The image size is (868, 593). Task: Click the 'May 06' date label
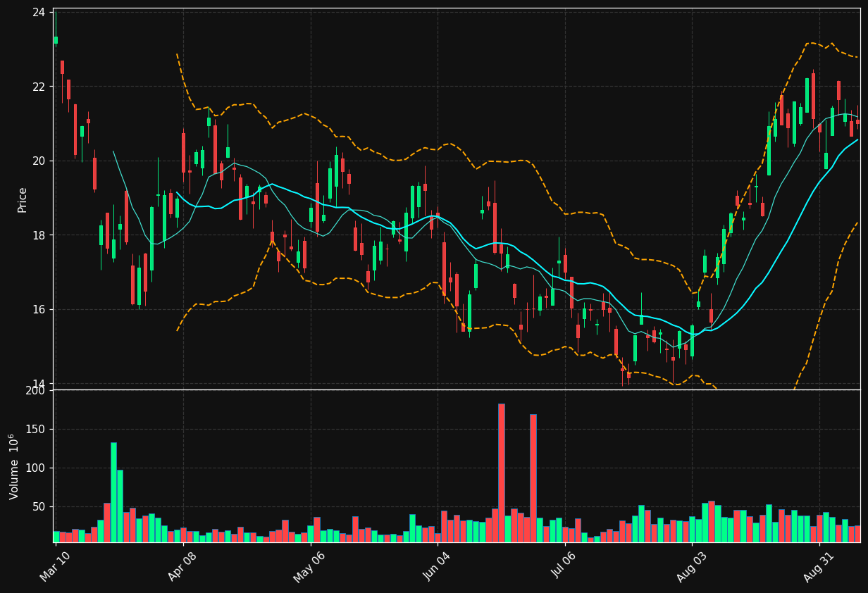coord(309,567)
